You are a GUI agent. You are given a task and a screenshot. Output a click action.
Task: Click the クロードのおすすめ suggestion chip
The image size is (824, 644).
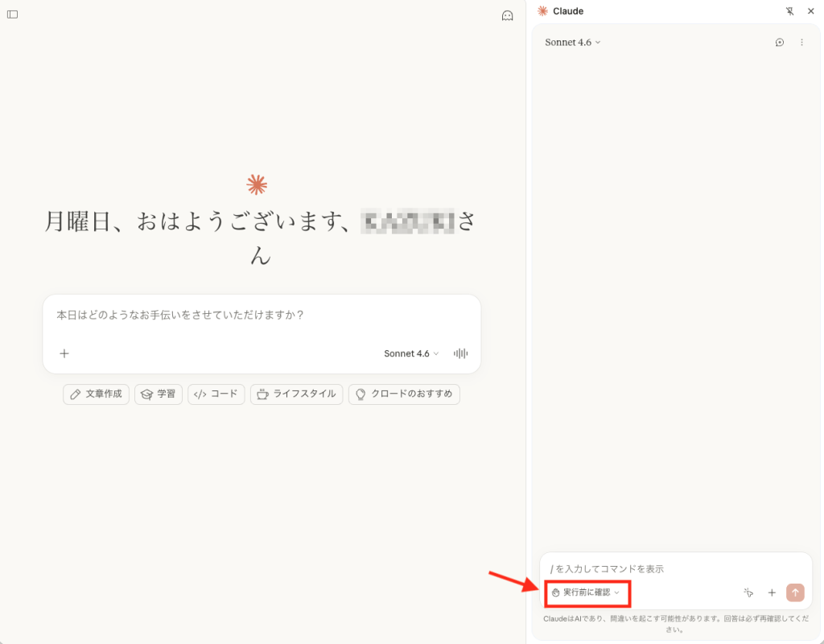pos(404,394)
